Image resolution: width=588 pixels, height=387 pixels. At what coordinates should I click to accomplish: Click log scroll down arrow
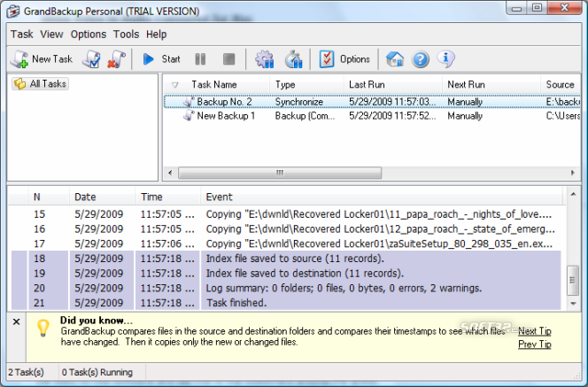[573, 304]
